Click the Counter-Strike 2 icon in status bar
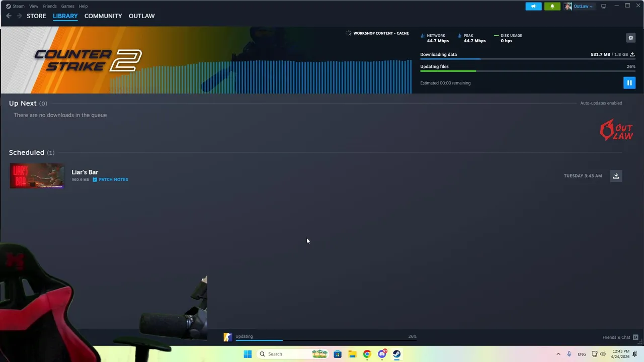This screenshot has height=362, width=644. pos(228,337)
